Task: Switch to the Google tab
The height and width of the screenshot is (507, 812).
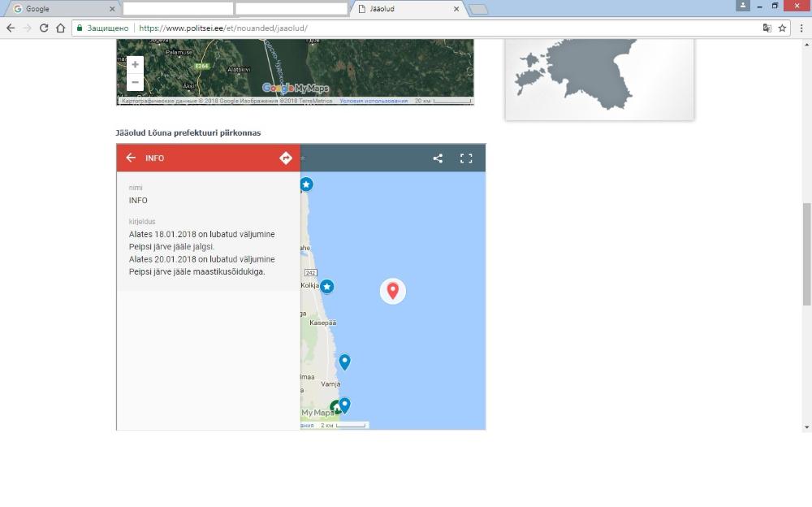Action: click(61, 9)
